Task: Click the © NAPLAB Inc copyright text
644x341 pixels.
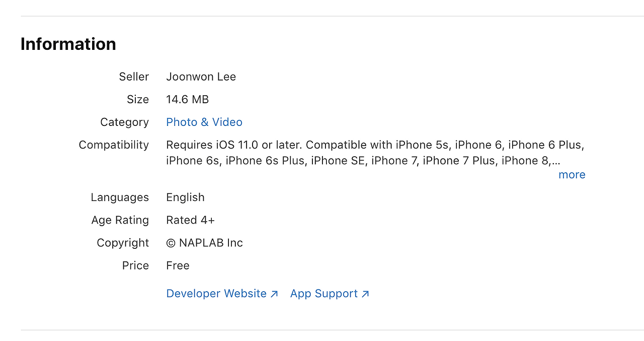Action: point(204,243)
